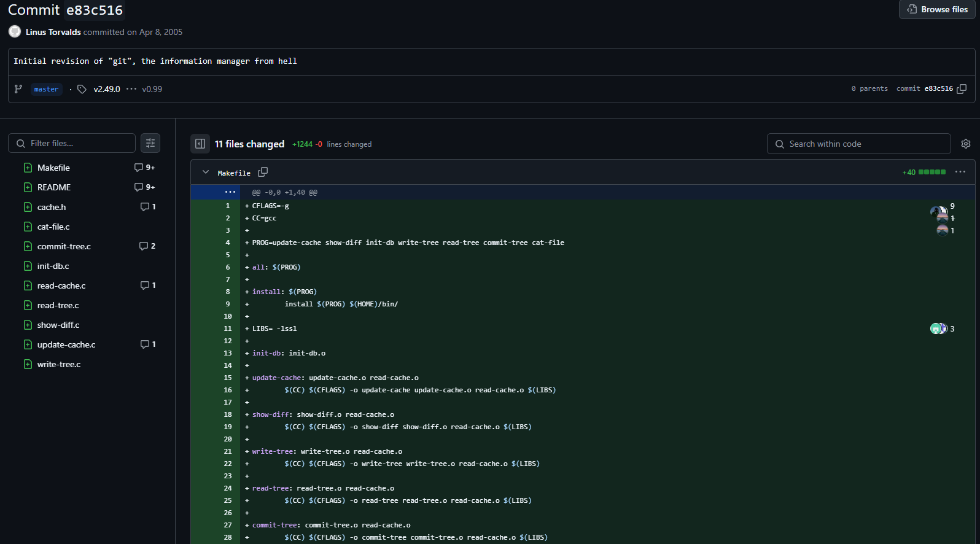Select README in file tree
980x544 pixels.
54,187
